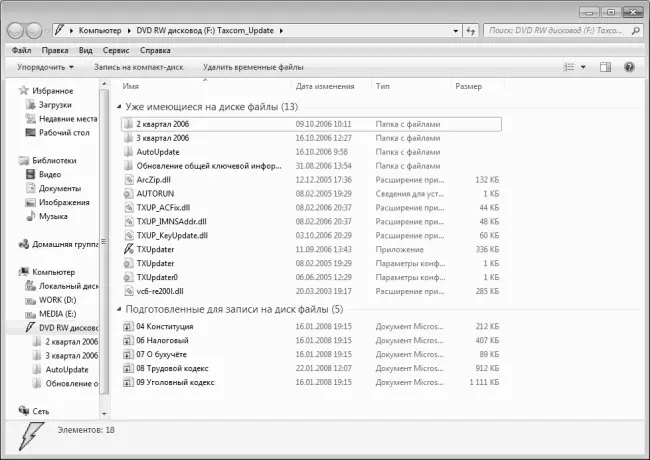Open 'Рабочий стол' in sidebar
Screen dimensions: 650x460
click(x=64, y=133)
